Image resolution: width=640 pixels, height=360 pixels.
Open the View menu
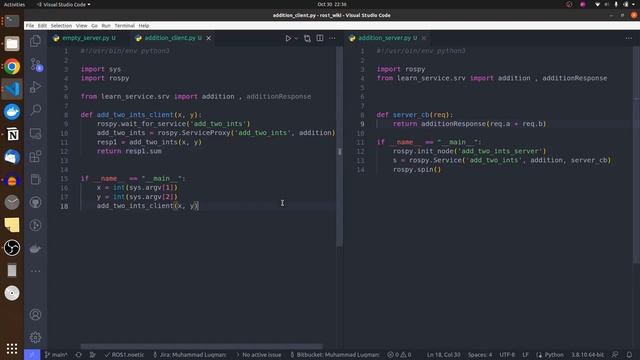pos(82,25)
